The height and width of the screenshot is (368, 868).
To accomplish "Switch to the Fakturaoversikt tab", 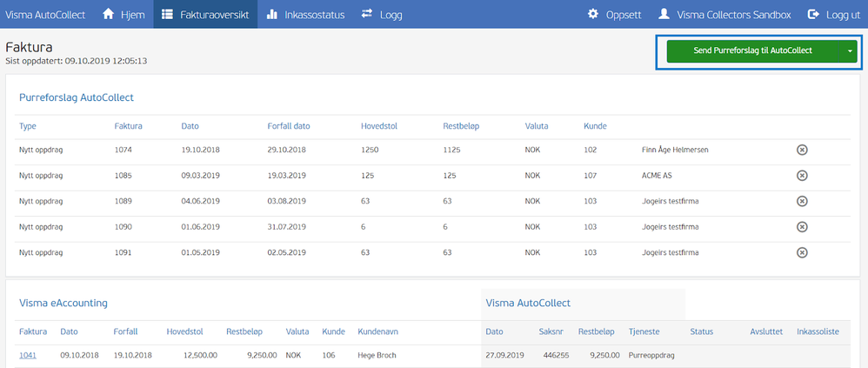I will [205, 15].
